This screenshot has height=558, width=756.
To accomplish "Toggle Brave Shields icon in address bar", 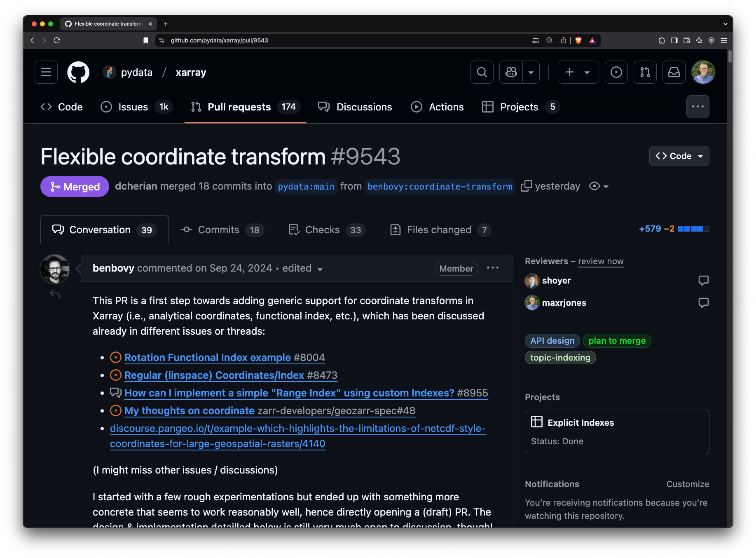I will pos(578,40).
